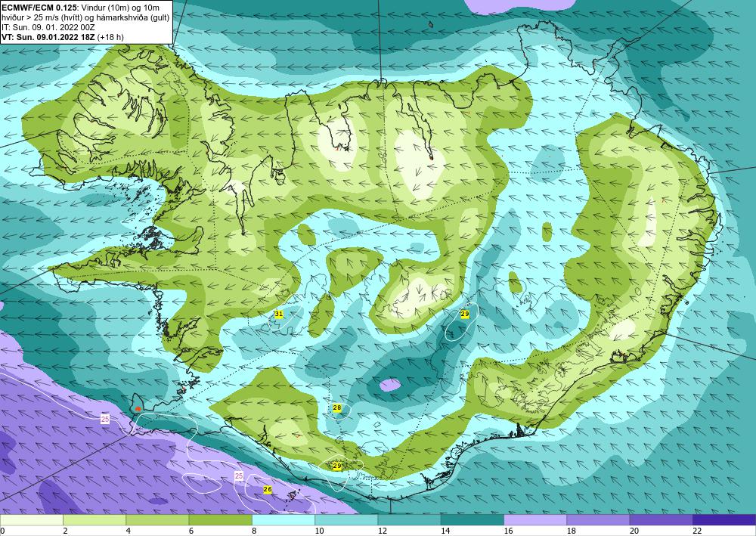Click the red dot on the southwest peninsula
This screenshot has height=536, width=756.
pyautogui.click(x=138, y=408)
